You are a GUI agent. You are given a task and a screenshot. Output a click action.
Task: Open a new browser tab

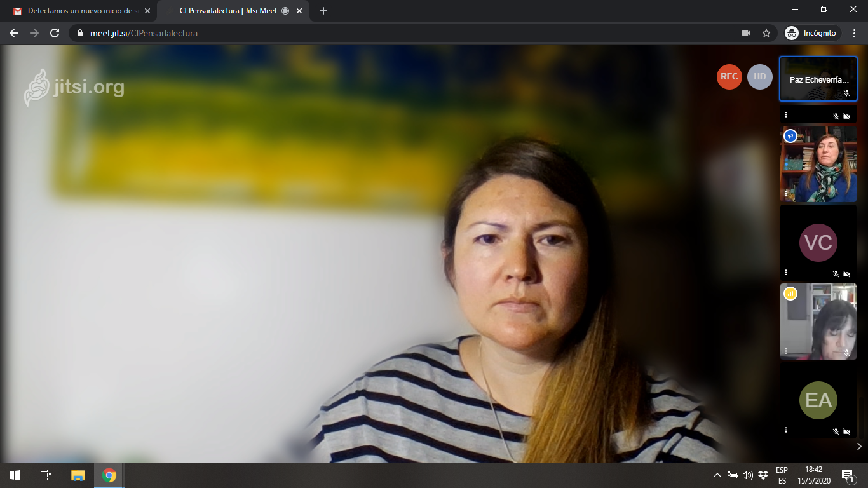point(323,11)
